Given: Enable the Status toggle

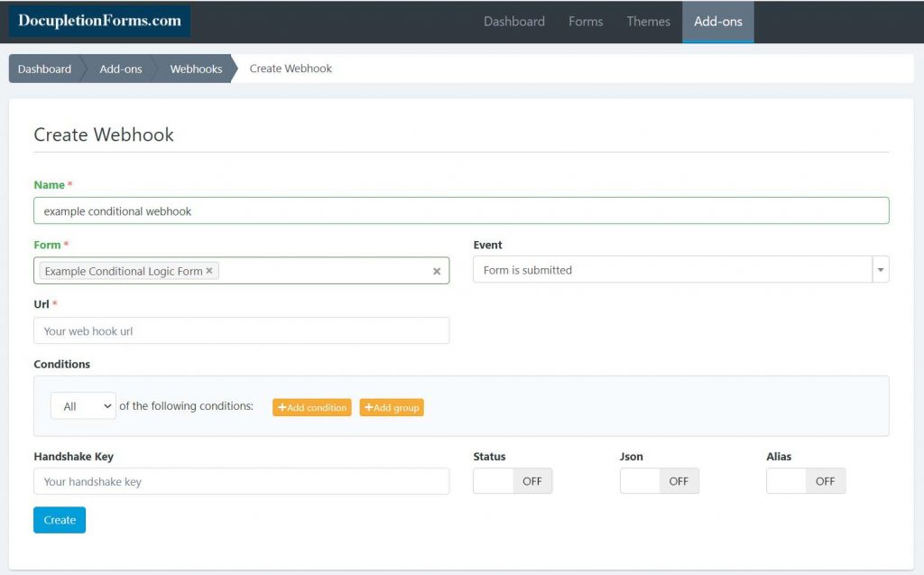Looking at the screenshot, I should pos(512,480).
